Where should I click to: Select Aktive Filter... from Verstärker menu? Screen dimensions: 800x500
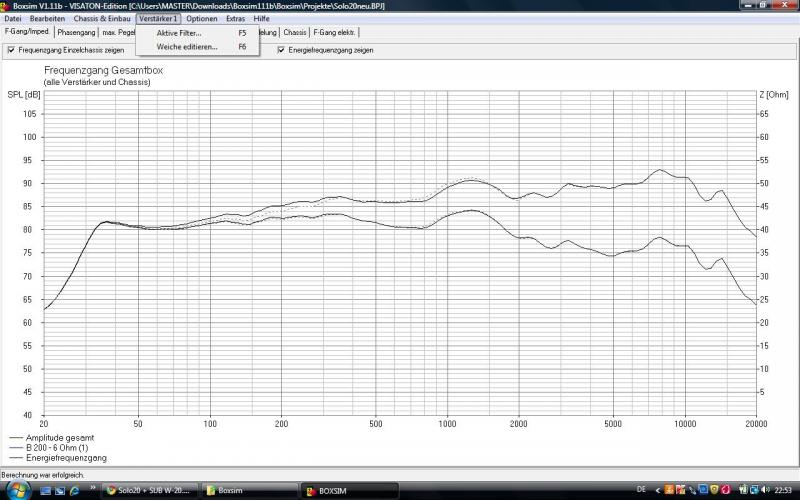(179, 33)
